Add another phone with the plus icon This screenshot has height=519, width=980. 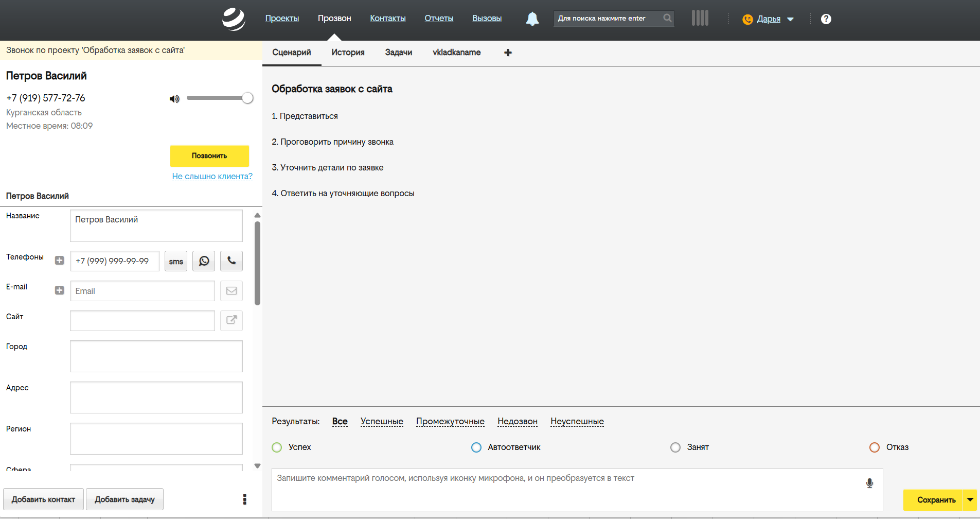click(59, 261)
